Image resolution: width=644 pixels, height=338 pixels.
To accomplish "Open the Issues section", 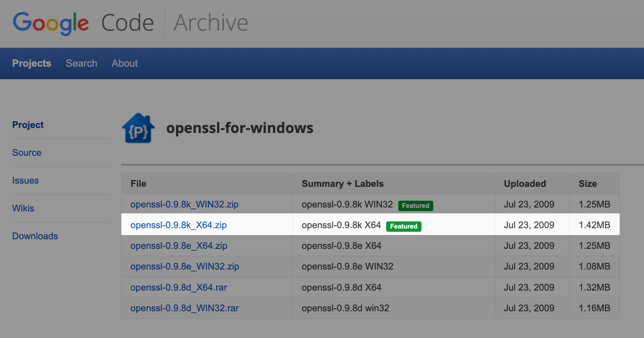I will (25, 180).
